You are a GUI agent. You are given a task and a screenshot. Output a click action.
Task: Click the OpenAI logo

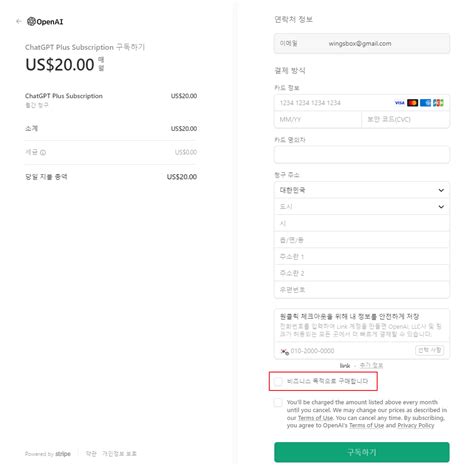(x=45, y=22)
